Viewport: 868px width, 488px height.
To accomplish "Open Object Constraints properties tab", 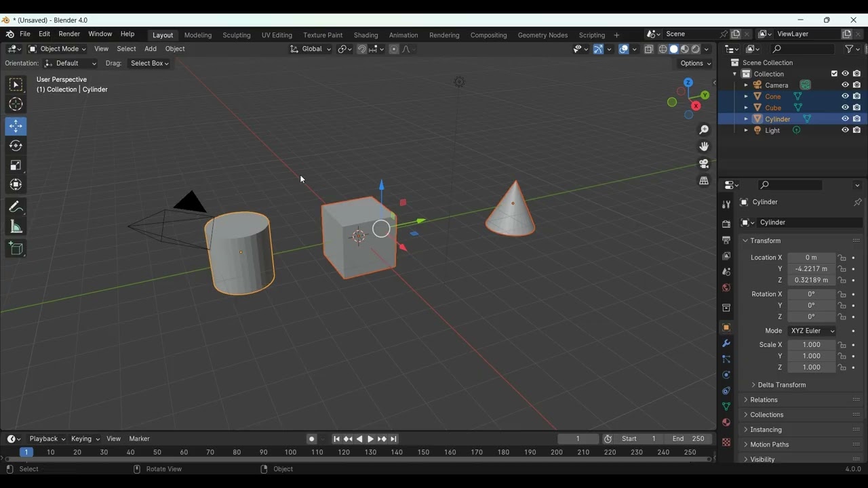I will click(726, 391).
